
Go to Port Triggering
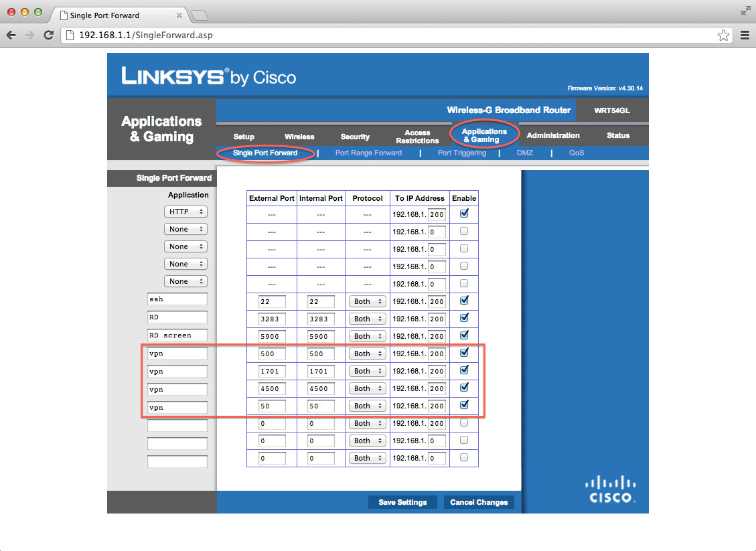tap(462, 153)
